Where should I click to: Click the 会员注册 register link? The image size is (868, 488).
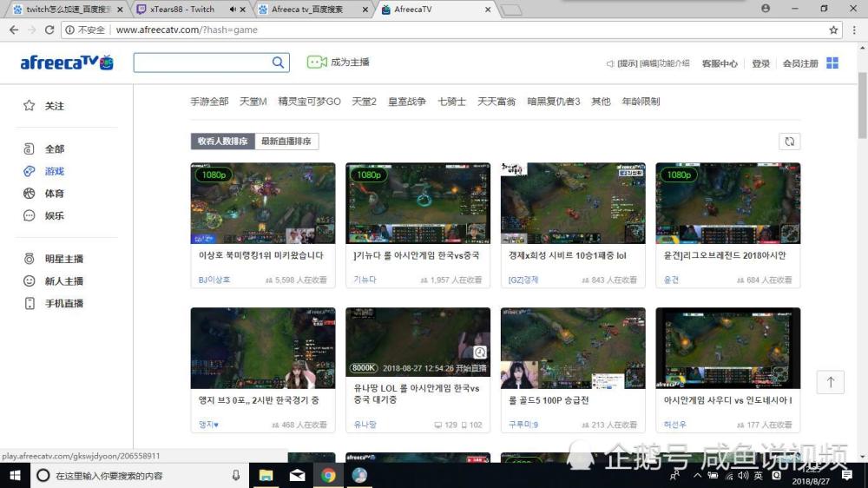point(800,63)
